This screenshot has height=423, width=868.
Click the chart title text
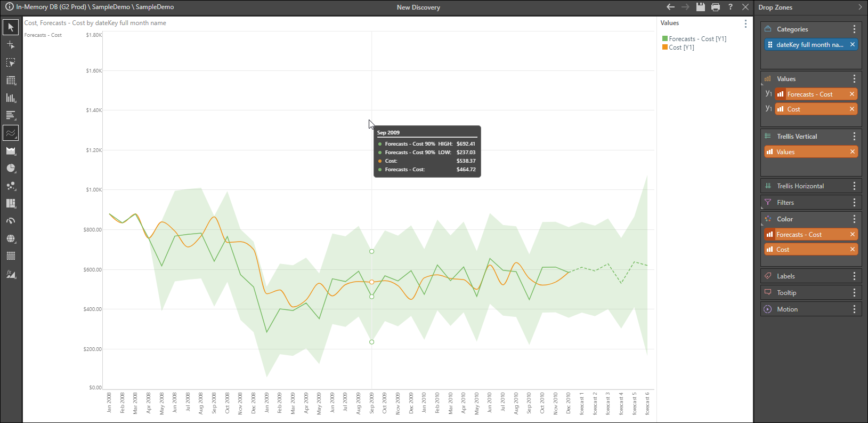tap(95, 23)
